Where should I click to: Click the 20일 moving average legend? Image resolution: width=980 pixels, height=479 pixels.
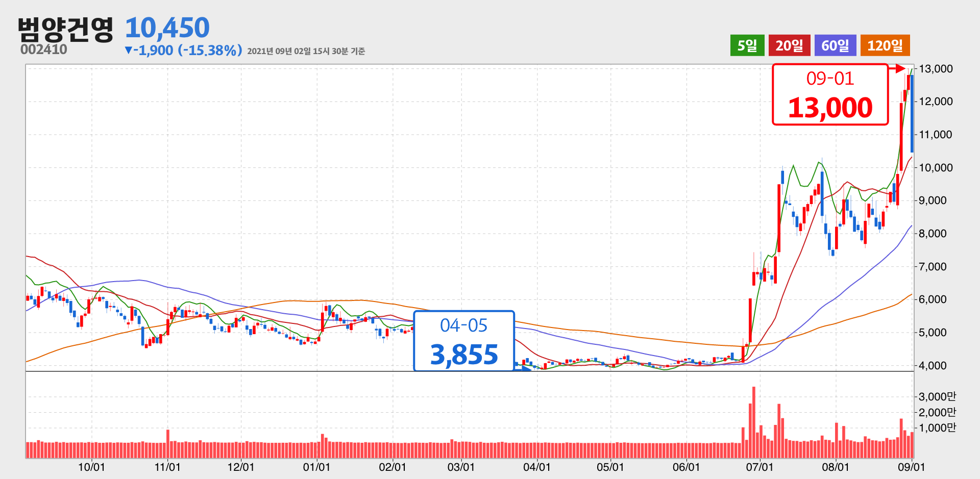pos(790,45)
